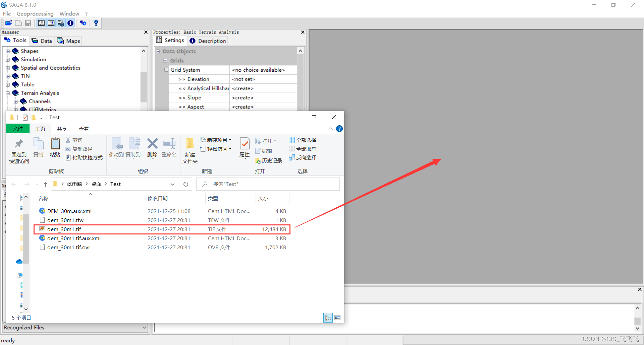
Task: Click the blue info toolbar icon
Action: [70, 23]
